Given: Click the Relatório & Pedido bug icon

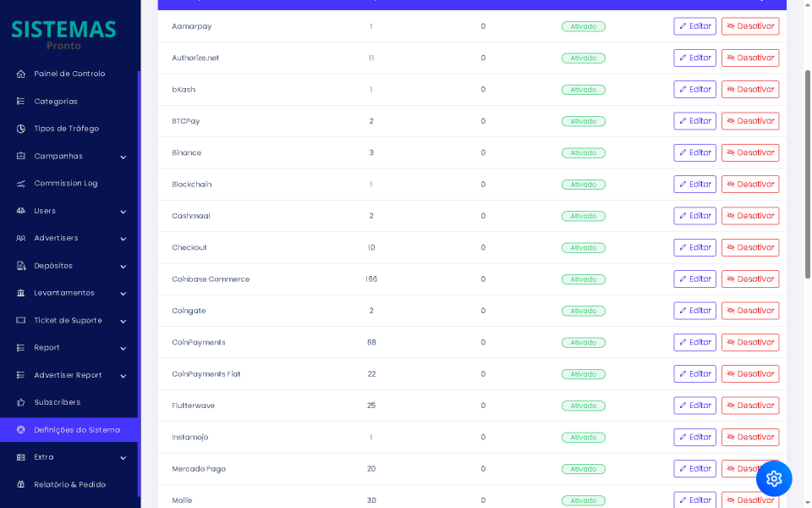Looking at the screenshot, I should [x=21, y=485].
